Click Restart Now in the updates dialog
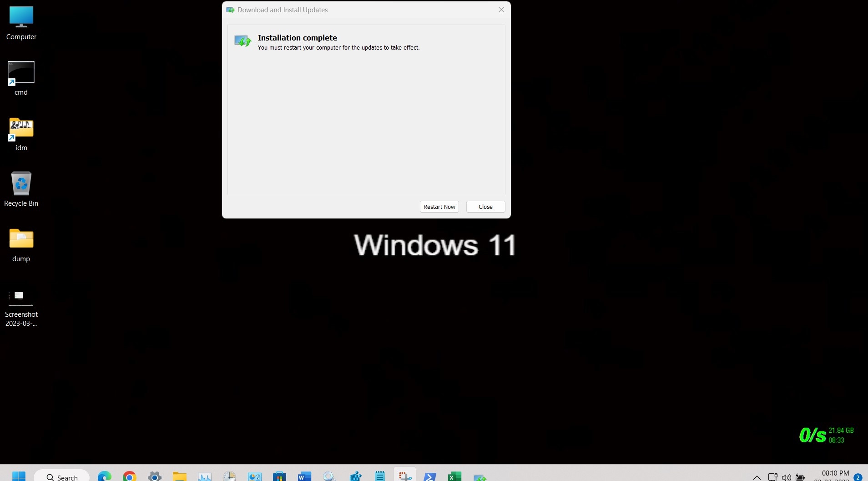 (x=439, y=207)
